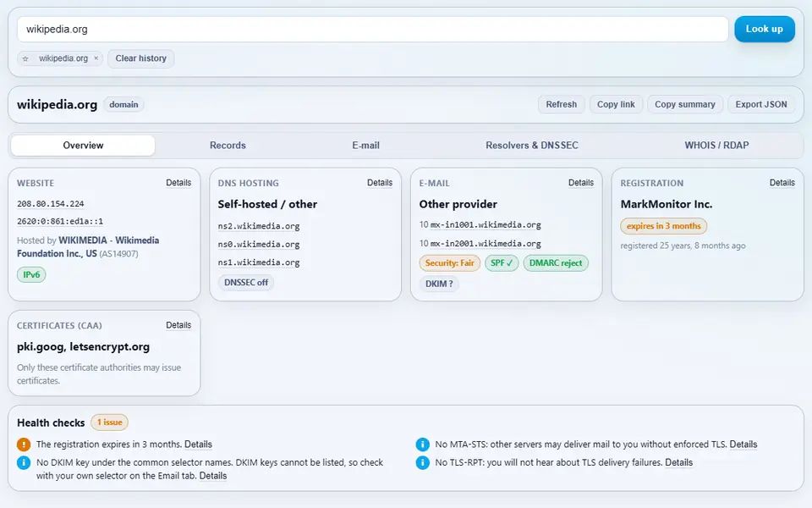Open Details in the Registration card

pyautogui.click(x=782, y=183)
